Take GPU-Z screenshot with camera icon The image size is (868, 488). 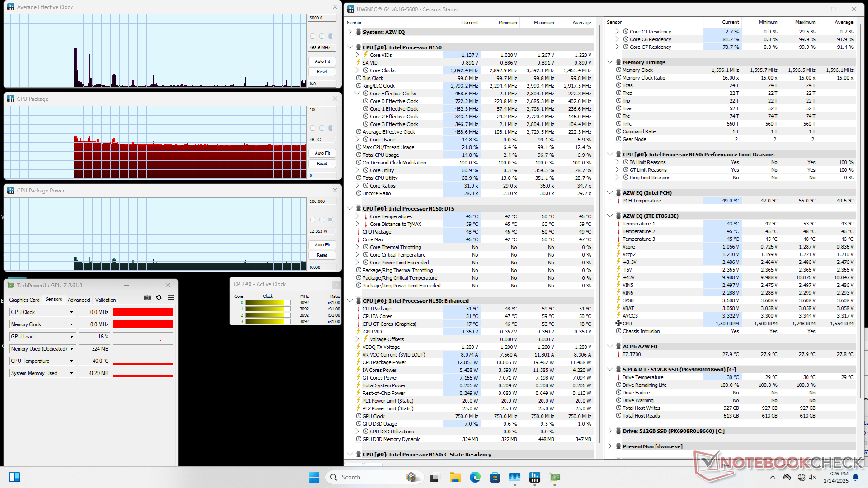(x=147, y=297)
